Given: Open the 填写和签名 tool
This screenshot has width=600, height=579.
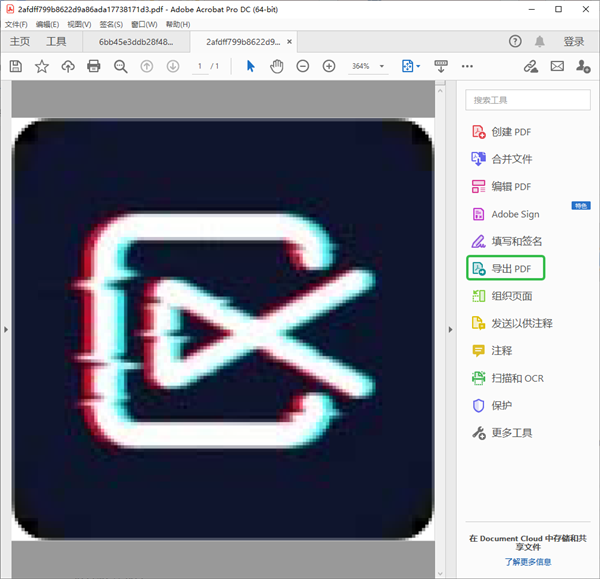Looking at the screenshot, I should click(x=507, y=241).
